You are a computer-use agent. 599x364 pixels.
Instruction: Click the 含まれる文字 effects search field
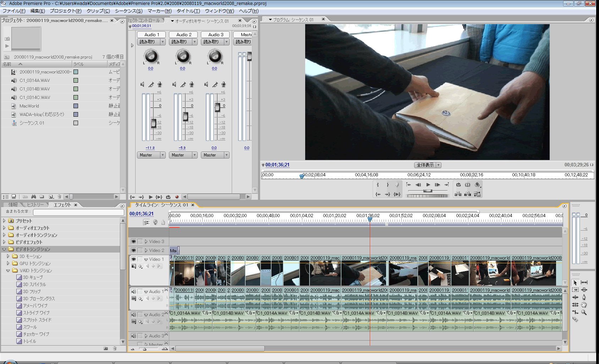tap(78, 212)
